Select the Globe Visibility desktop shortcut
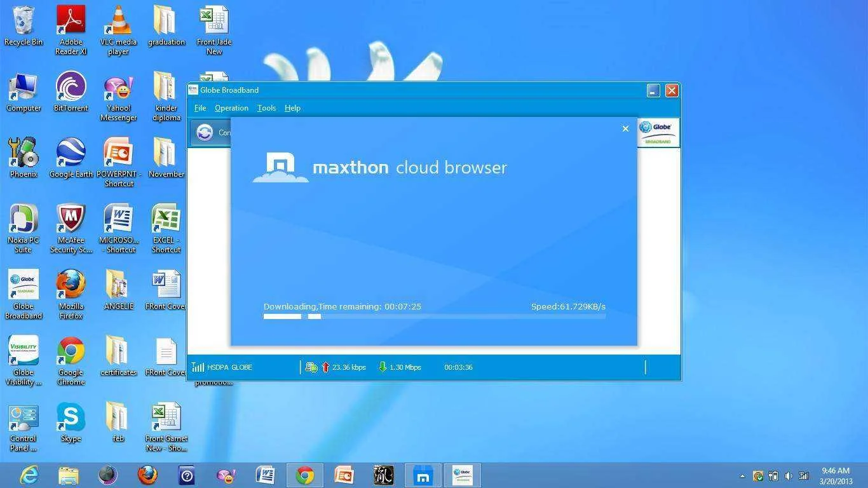 24,362
